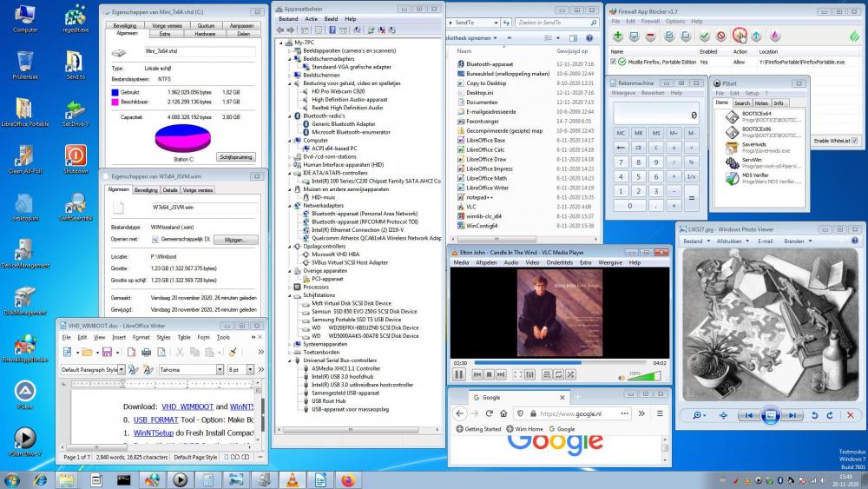Image resolution: width=868 pixels, height=489 pixels.
Task: Click the Schijfopruiming button
Action: tap(236, 157)
